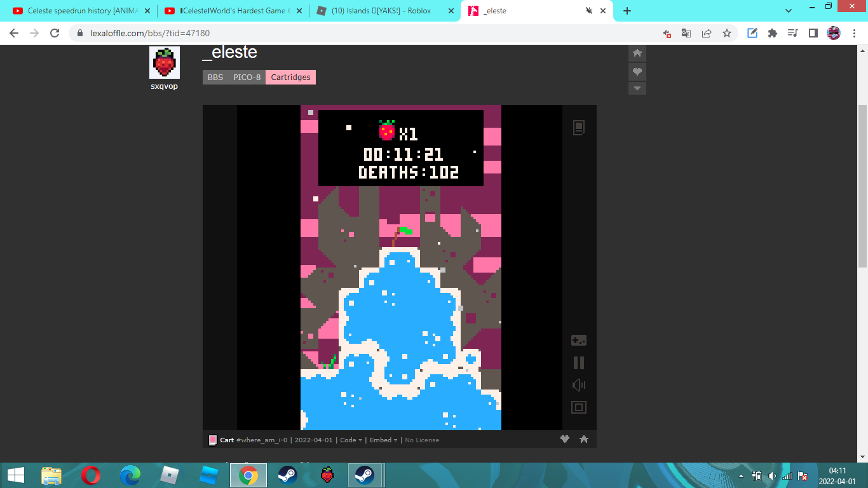Viewport: 868px width, 488px height.
Task: Open File Explorer from the taskbar
Action: click(x=51, y=475)
